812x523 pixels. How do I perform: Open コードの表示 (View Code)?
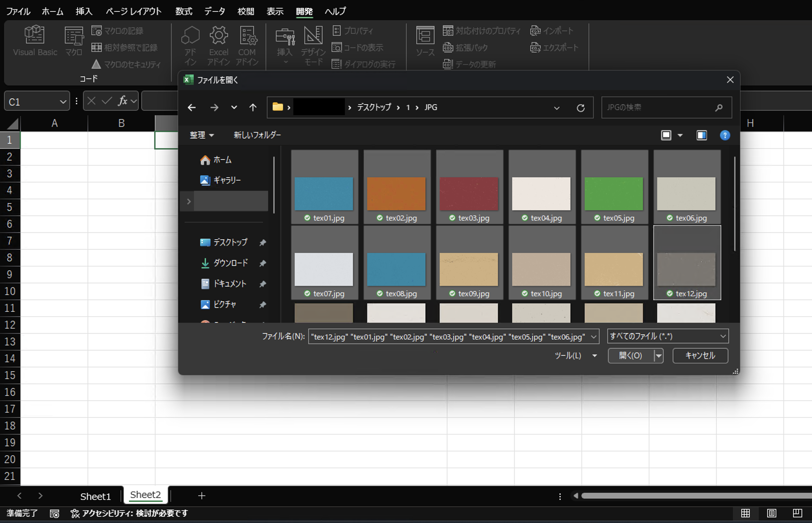point(357,48)
